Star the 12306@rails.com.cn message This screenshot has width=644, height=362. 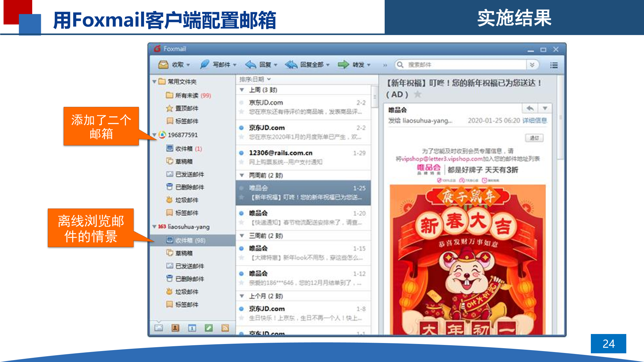(241, 162)
